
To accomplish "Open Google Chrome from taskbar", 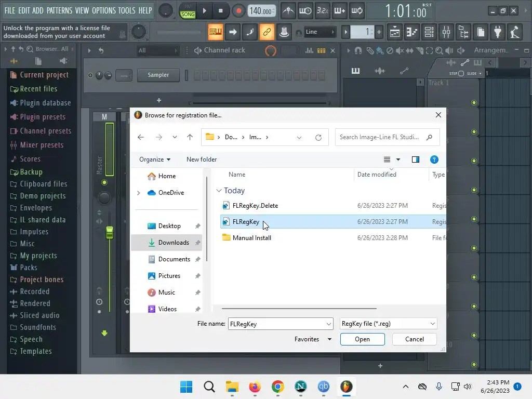I will pyautogui.click(x=277, y=387).
